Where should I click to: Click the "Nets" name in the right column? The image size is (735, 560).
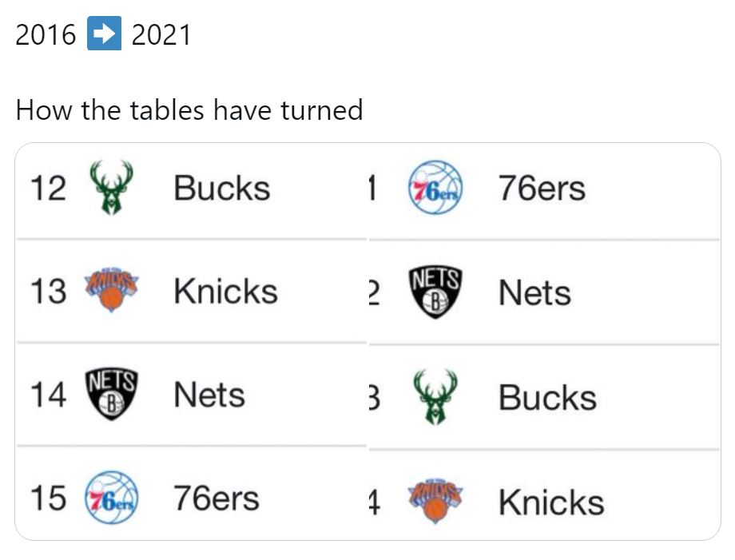pyautogui.click(x=534, y=293)
